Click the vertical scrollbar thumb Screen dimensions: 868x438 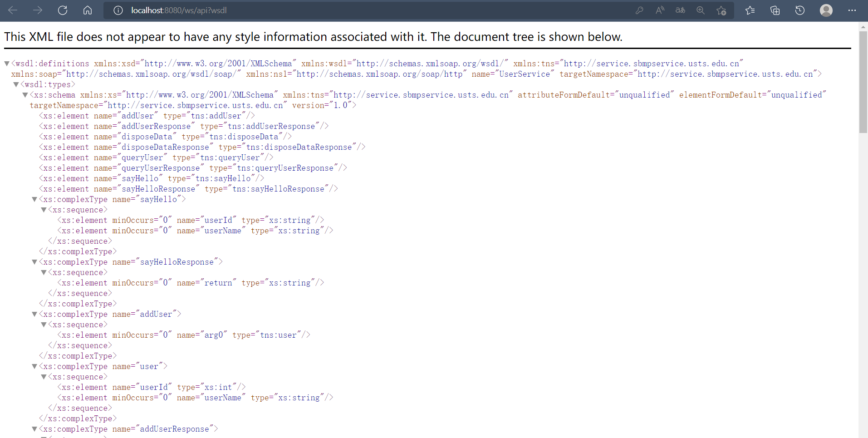coord(863,82)
